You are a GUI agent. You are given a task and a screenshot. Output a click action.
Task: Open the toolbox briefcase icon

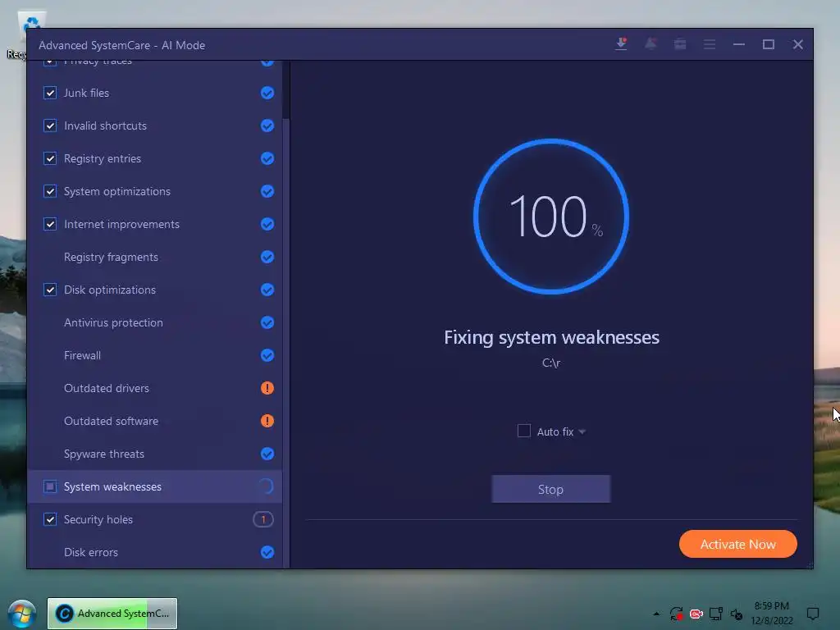[x=680, y=44]
